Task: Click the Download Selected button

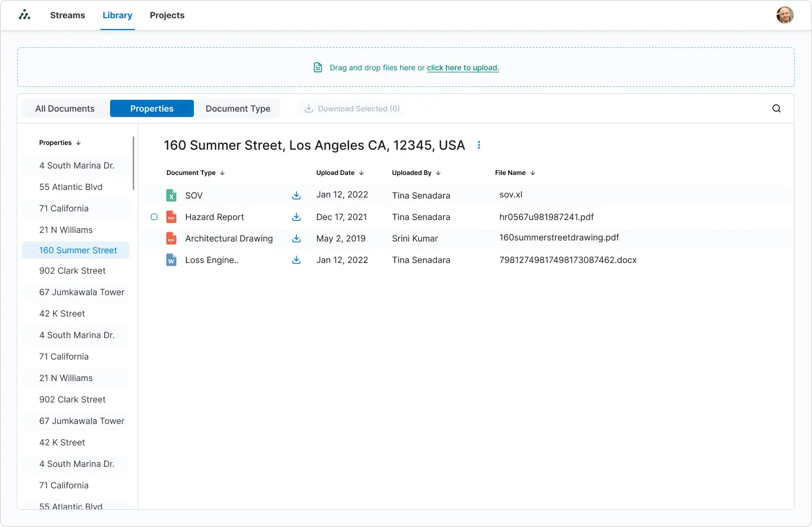Action: coord(351,108)
